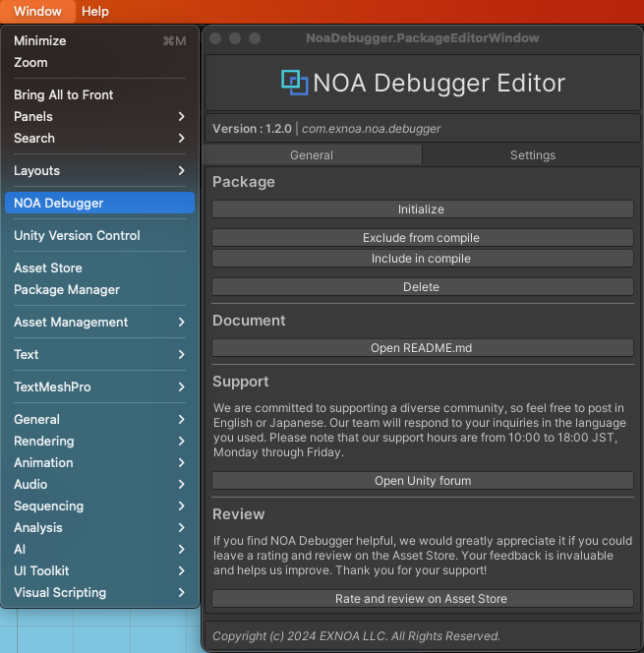This screenshot has height=653, width=644.
Task: Open the Sequencing submenu
Action: [99, 506]
